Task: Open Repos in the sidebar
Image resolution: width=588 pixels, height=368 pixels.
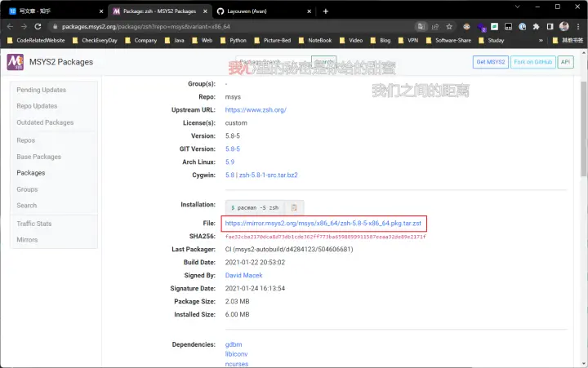Action: pos(25,140)
